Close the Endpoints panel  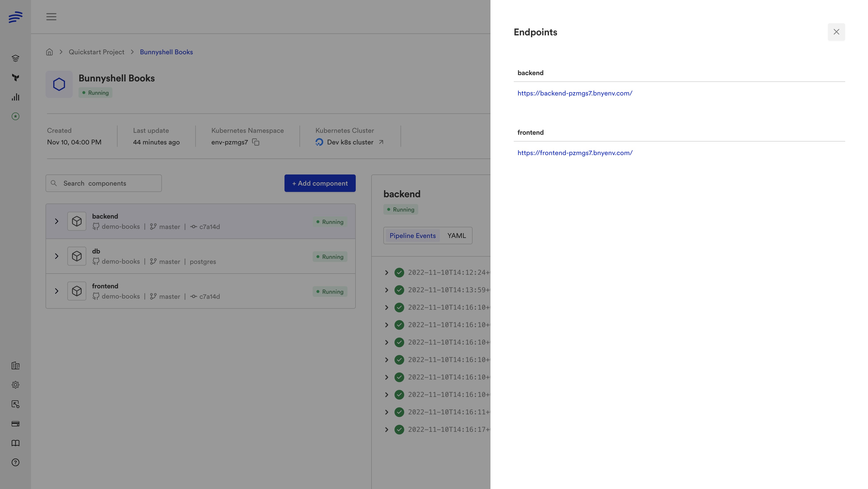[x=836, y=32]
